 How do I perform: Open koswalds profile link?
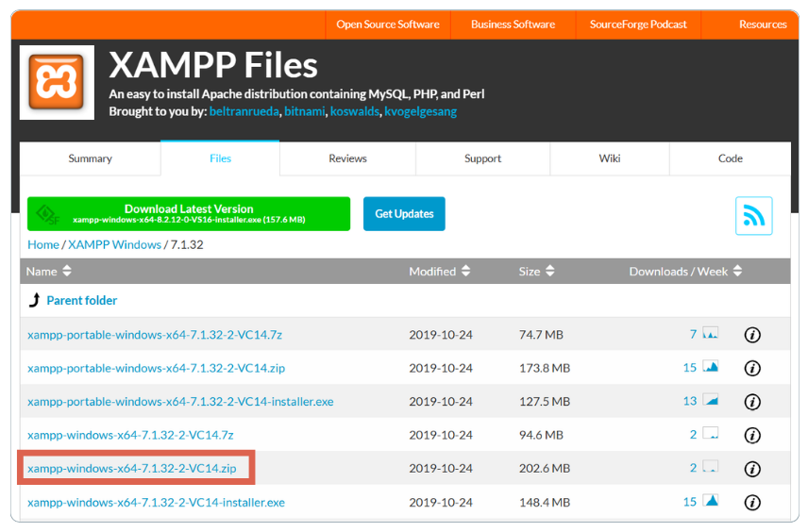tap(355, 111)
